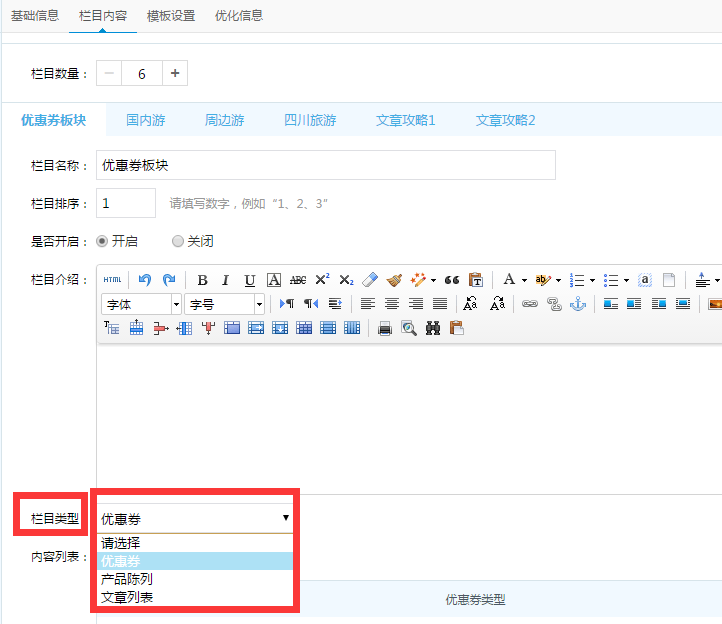722x624 pixels.
Task: Open the 字体 font family dropdown
Action: [141, 304]
